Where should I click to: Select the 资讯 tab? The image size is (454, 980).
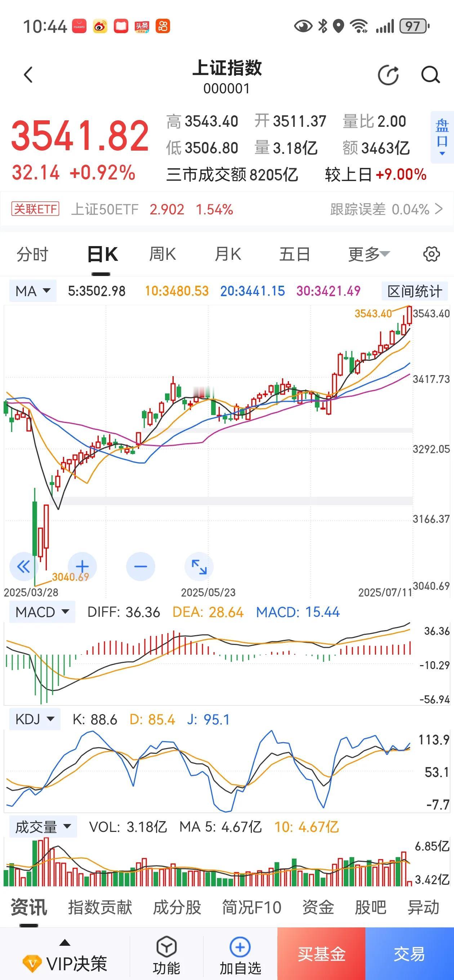[29, 907]
